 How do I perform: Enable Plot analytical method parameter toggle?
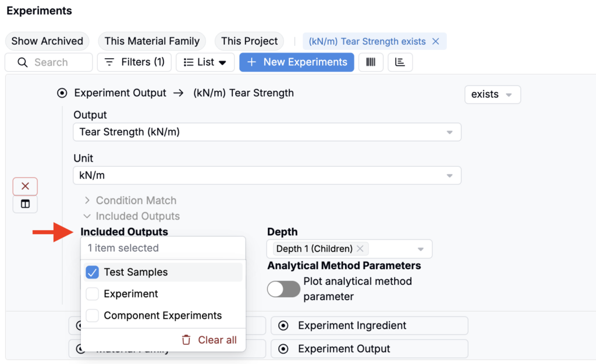click(x=283, y=289)
